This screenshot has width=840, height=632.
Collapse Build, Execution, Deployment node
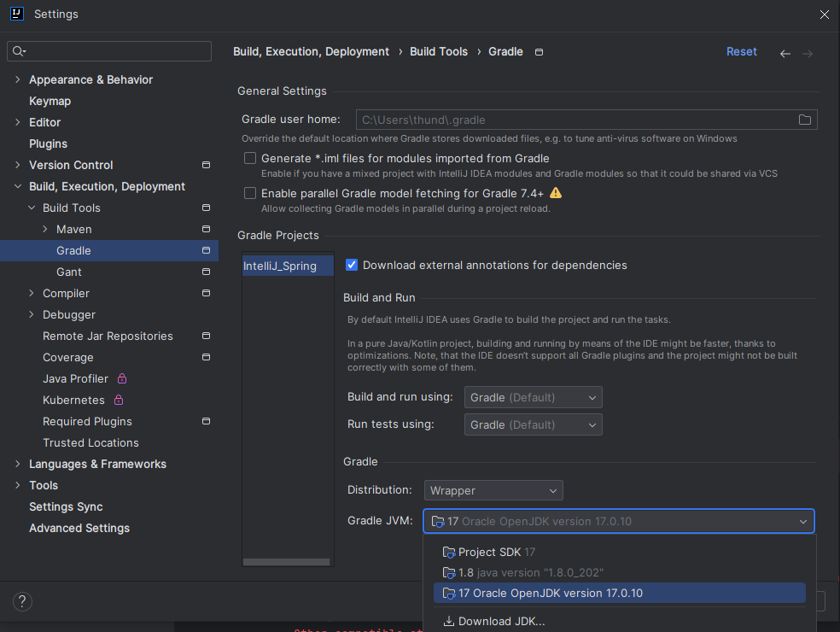pos(18,186)
